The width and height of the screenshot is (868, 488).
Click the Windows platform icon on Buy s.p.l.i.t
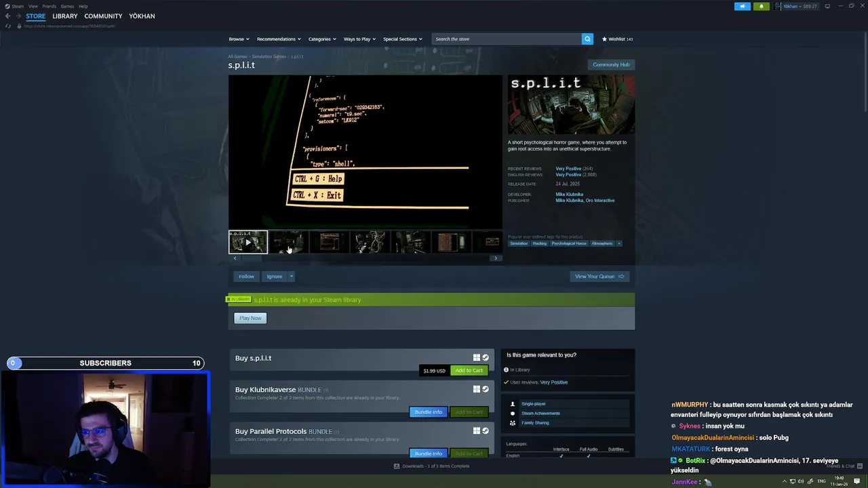[x=477, y=358]
